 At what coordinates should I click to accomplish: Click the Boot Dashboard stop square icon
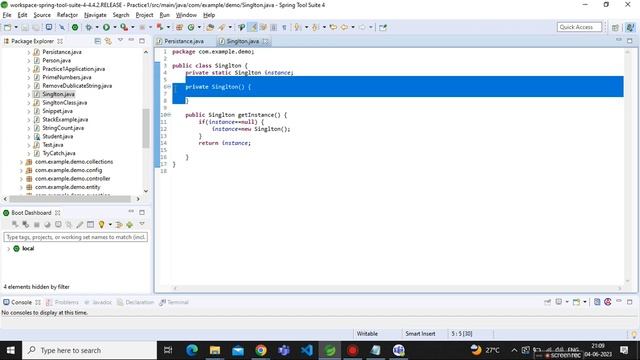pyautogui.click(x=36, y=224)
